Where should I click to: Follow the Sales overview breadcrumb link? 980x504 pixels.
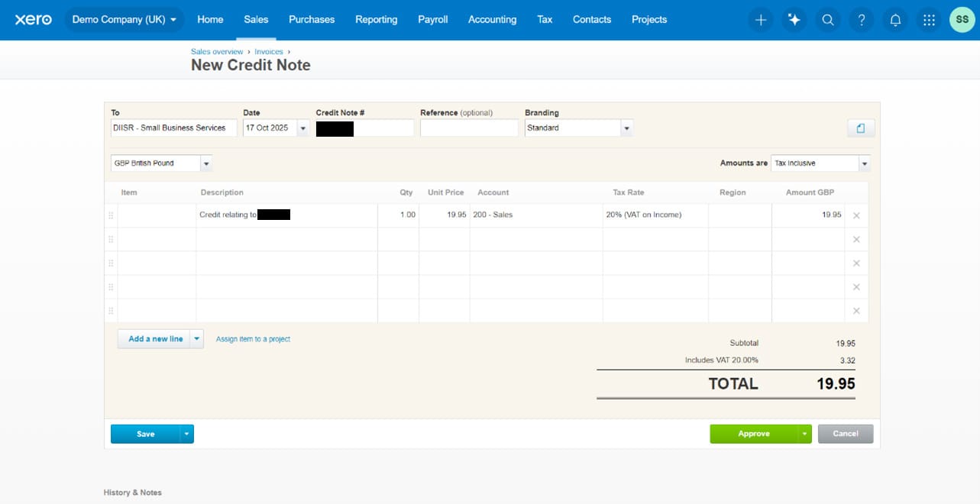tap(217, 51)
